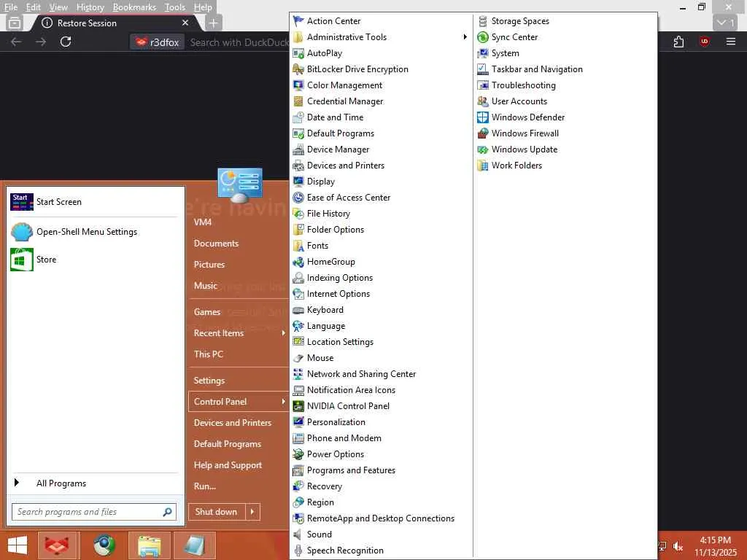Click the Open-Shell shell icon
Screen dimensions: 747x560
point(22,232)
